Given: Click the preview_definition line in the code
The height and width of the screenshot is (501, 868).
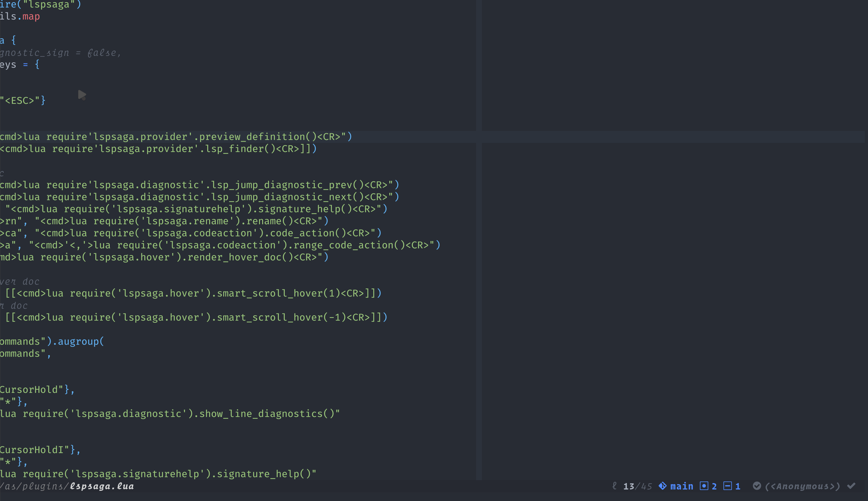Looking at the screenshot, I should (176, 136).
